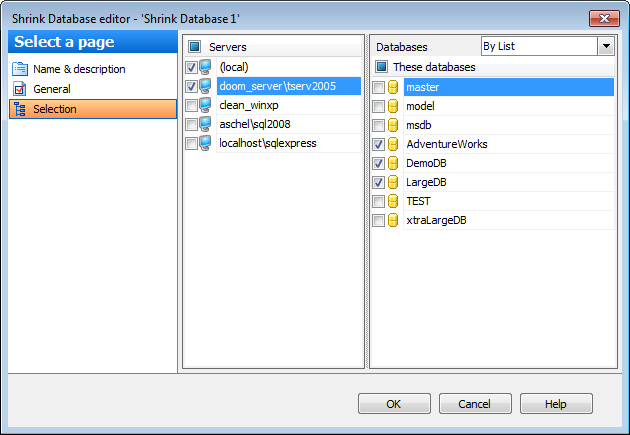Uncheck the (local) server checkbox

(x=191, y=67)
